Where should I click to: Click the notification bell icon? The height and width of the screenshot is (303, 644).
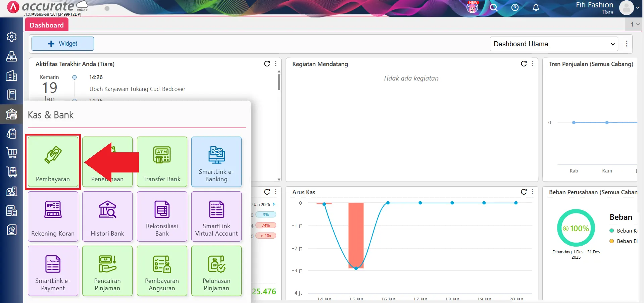[536, 8]
